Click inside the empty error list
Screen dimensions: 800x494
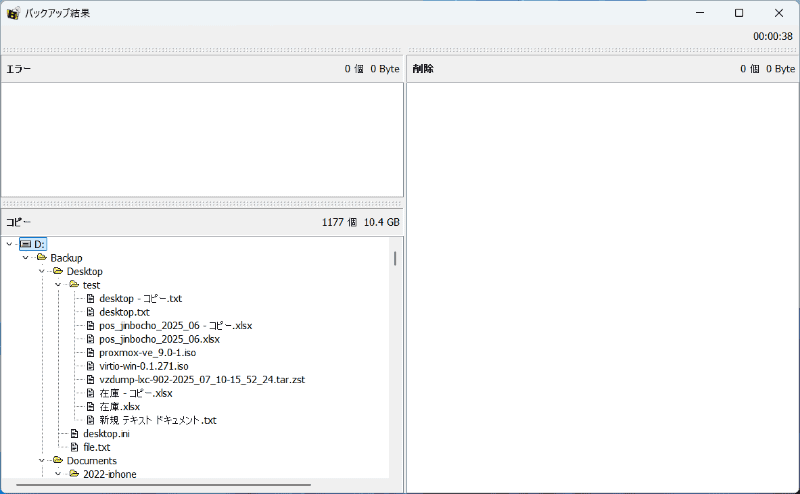pos(202,139)
